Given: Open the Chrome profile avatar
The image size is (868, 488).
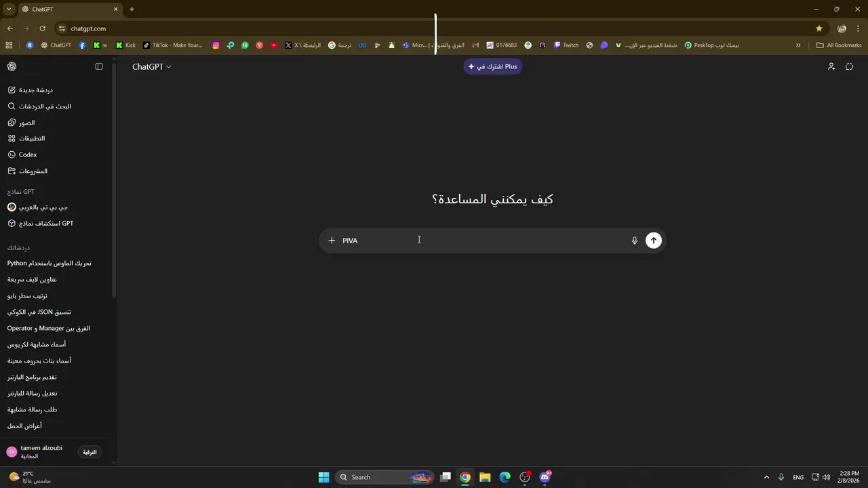Looking at the screenshot, I should 842,28.
